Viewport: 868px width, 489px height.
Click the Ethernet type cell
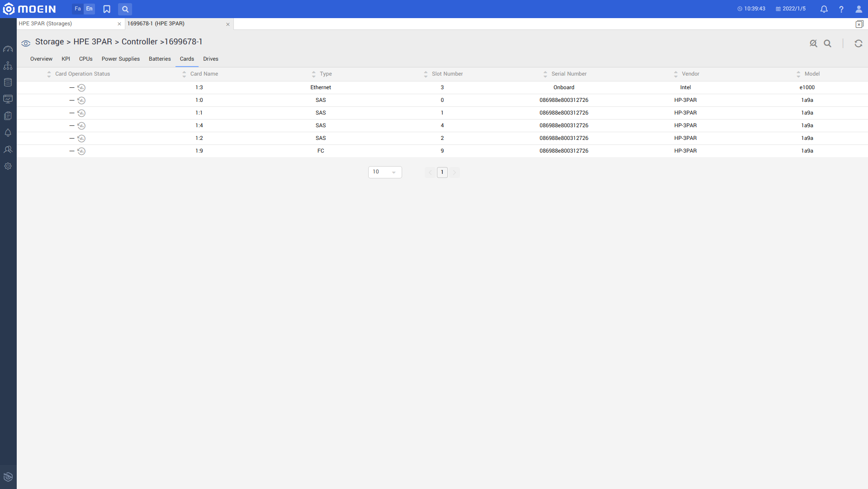[x=321, y=87]
